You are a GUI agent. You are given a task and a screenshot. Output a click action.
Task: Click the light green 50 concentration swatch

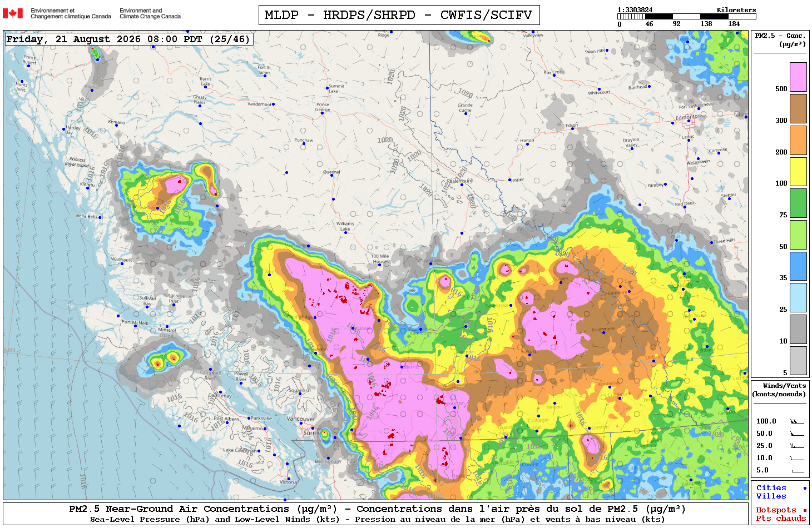pyautogui.click(x=798, y=235)
